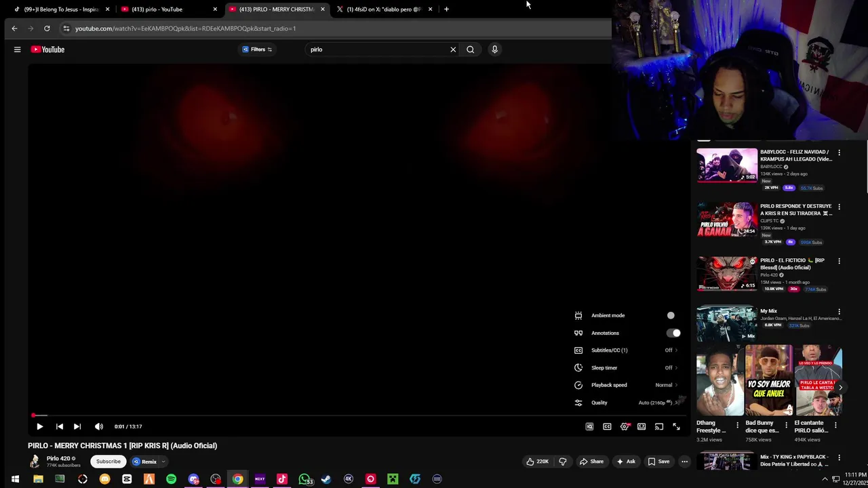Open Dthang Freestyle short

[719, 380]
